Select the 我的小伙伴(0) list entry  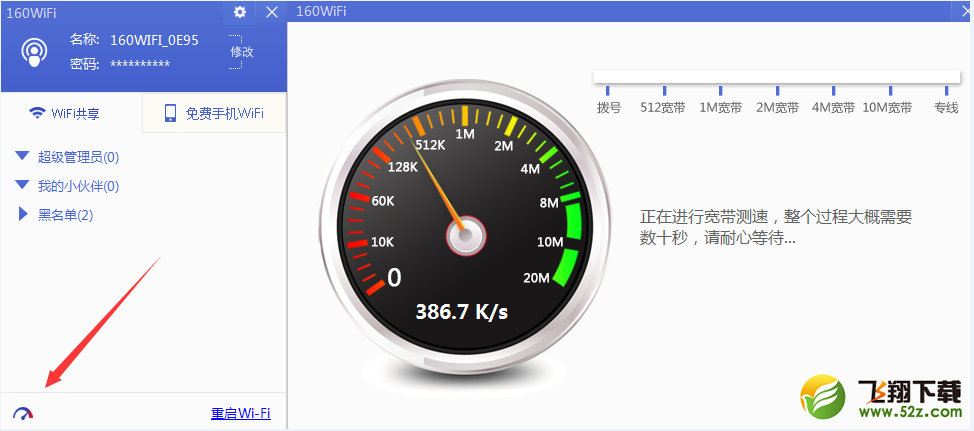coord(78,186)
